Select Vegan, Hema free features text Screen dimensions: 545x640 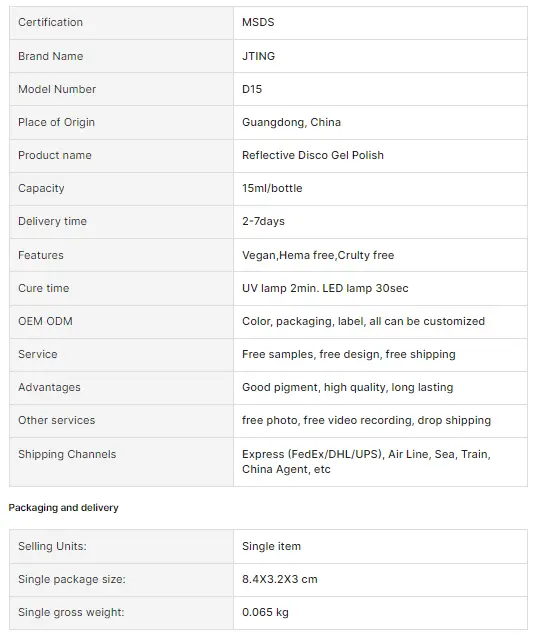click(318, 255)
